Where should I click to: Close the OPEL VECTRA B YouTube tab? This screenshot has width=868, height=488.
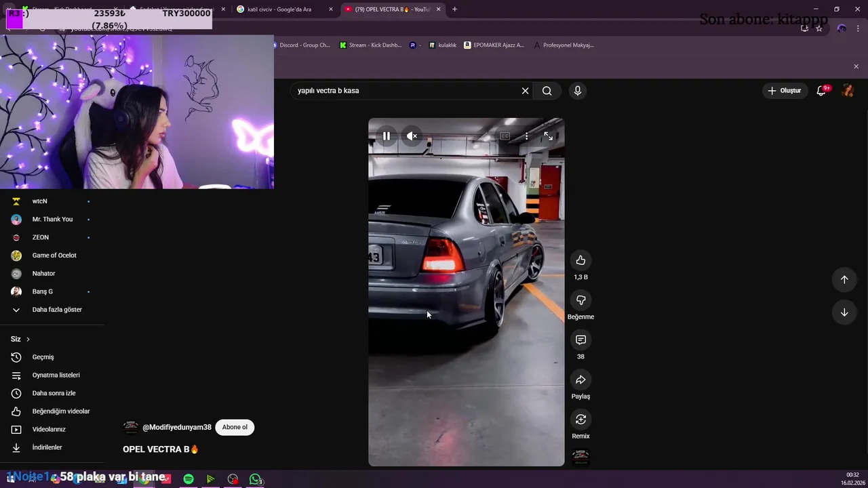[438, 9]
